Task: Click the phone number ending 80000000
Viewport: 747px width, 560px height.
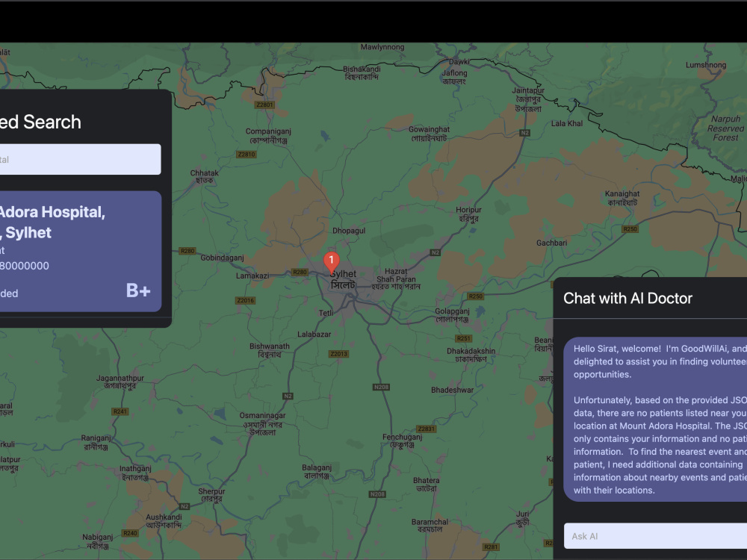Action: (x=25, y=266)
